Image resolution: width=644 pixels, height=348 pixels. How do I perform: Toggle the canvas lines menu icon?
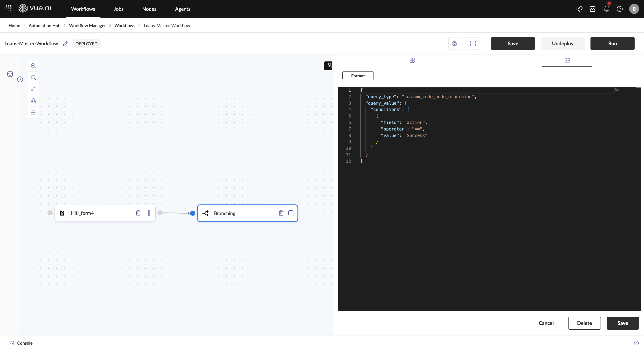[x=33, y=112]
